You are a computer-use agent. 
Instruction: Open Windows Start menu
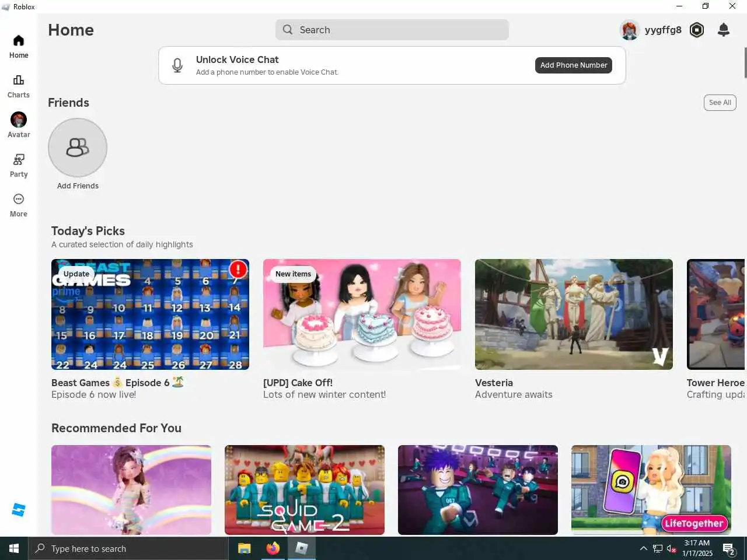point(14,548)
